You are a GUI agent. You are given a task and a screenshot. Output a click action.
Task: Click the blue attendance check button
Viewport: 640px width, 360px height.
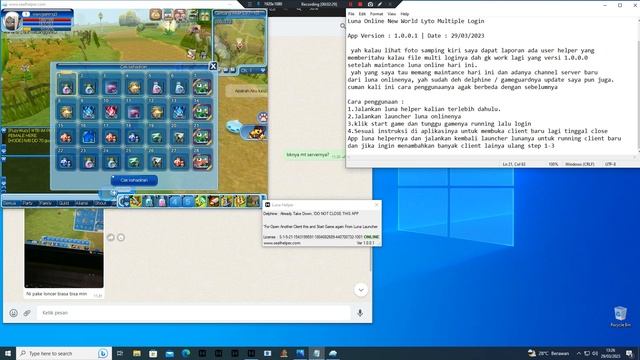click(x=134, y=180)
